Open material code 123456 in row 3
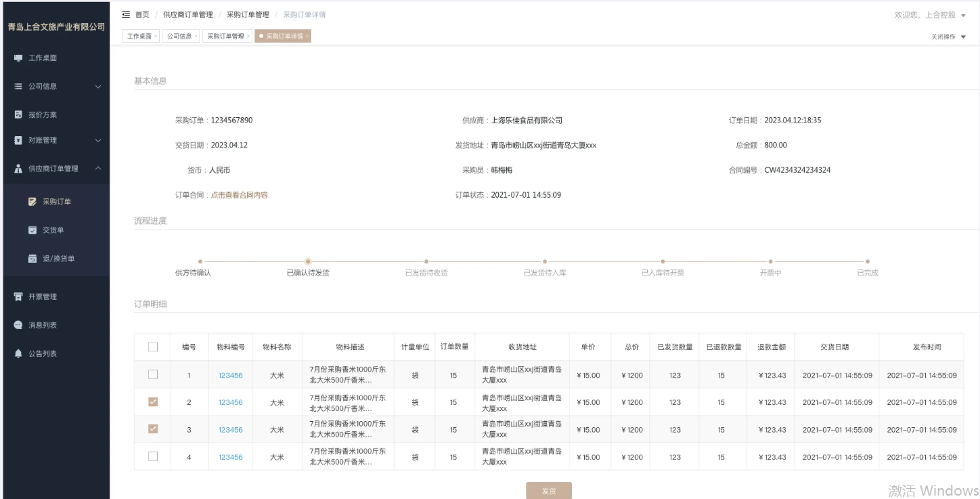This screenshot has height=499, width=980. (x=230, y=430)
